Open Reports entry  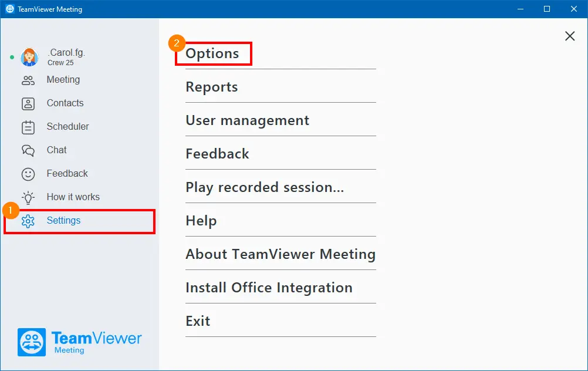212,87
